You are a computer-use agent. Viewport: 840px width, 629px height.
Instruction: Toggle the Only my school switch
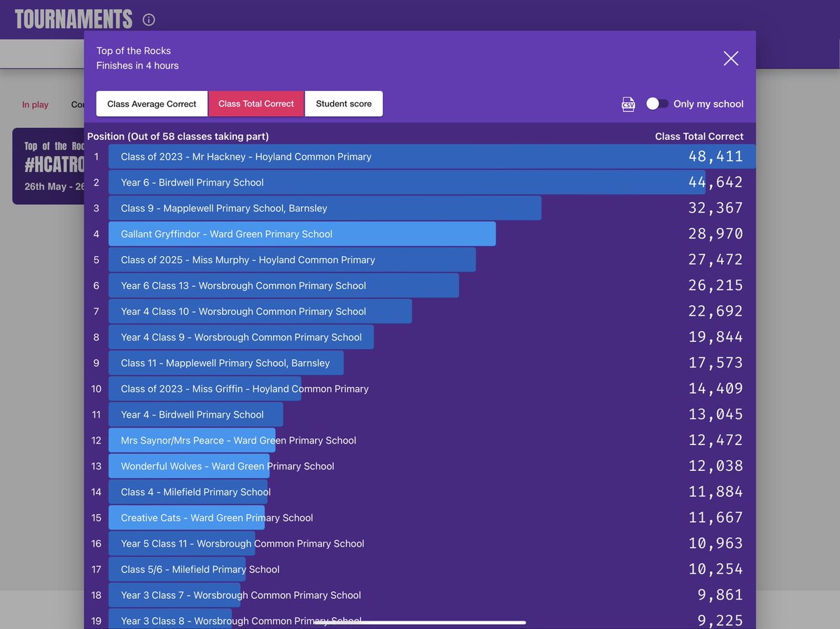(x=657, y=104)
